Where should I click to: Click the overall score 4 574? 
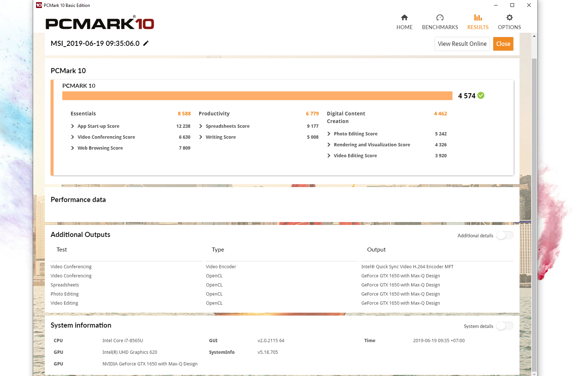coord(467,96)
